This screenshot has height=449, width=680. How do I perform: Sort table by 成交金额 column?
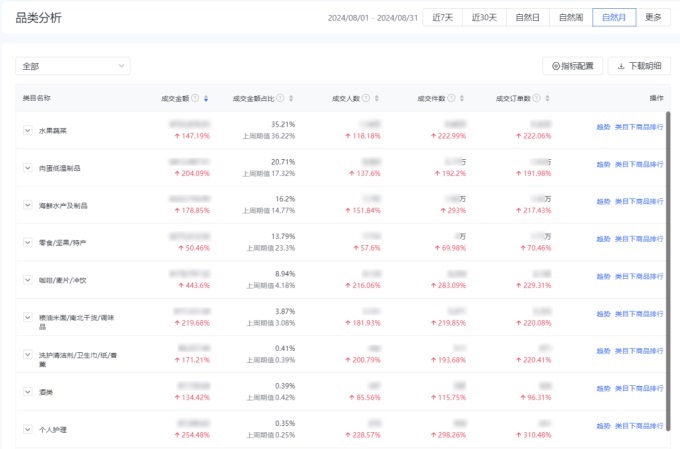click(x=206, y=98)
